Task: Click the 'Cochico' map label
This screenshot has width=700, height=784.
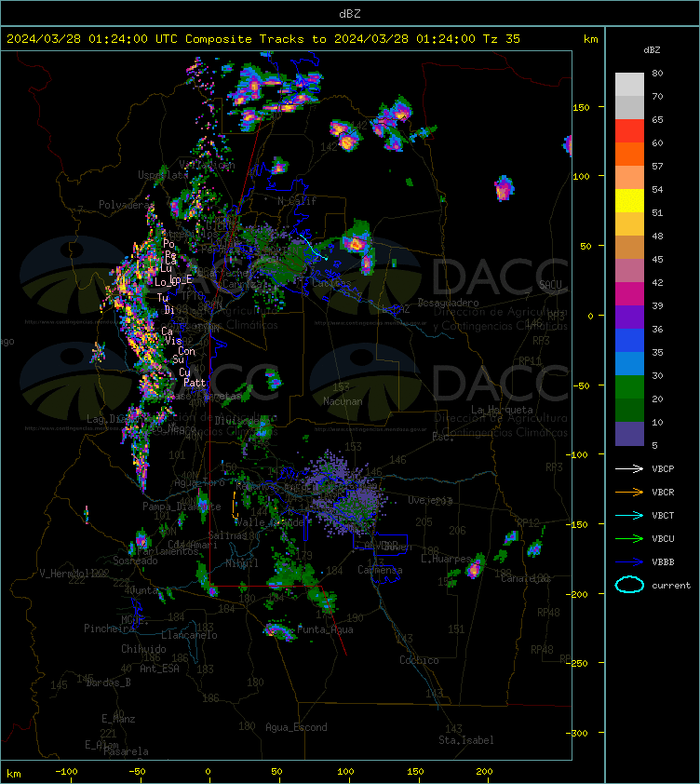Action: tap(419, 660)
